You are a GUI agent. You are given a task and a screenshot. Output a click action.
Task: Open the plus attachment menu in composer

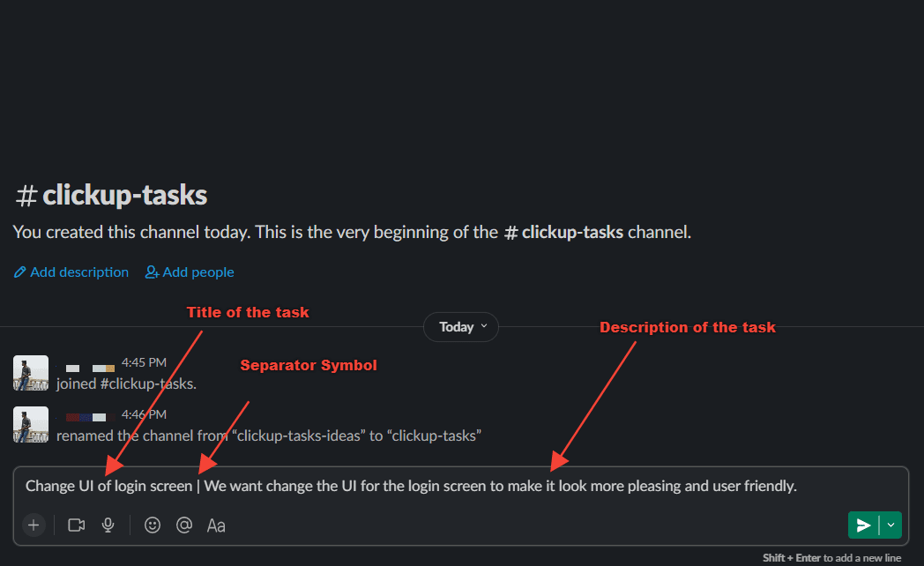(x=34, y=525)
